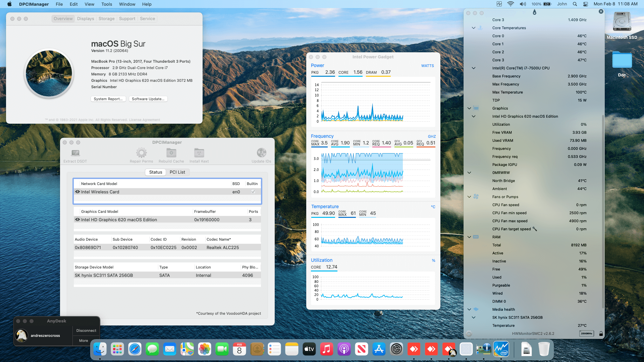The height and width of the screenshot is (362, 644).
Task: Open App Store from the Dock
Action: tap(379, 349)
